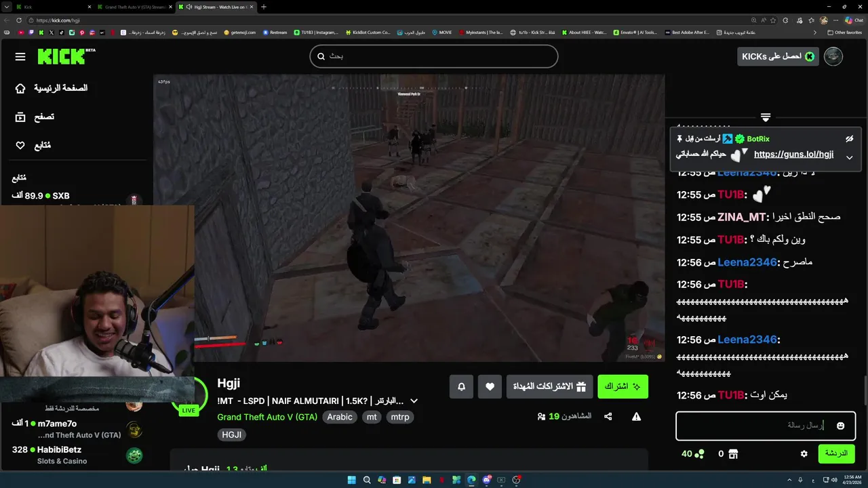868x488 pixels.
Task: Expand the bookmarks overflow chevron
Action: [x=814, y=32]
